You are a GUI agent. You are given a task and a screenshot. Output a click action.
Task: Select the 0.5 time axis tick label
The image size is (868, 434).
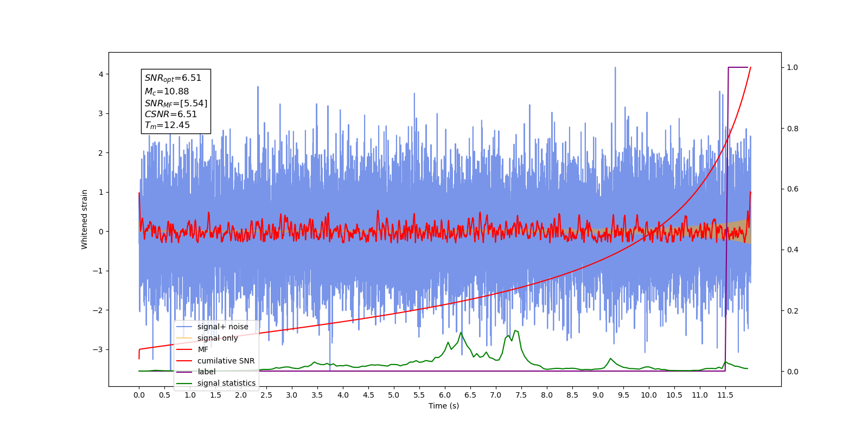164,395
